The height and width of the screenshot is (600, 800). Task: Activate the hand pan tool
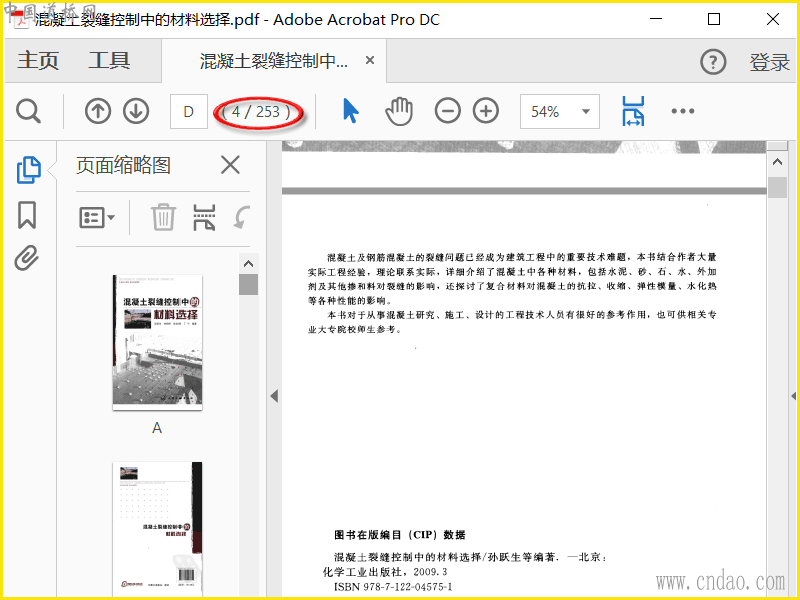click(399, 111)
